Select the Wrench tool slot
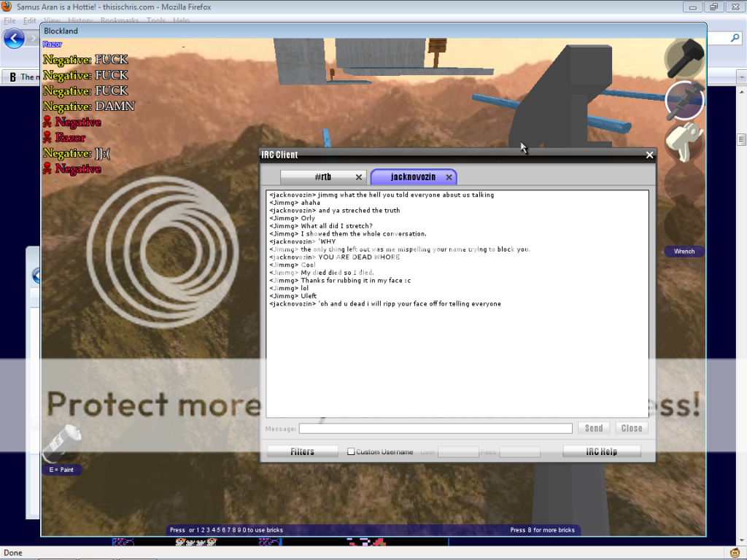The width and height of the screenshot is (747, 560). [x=685, y=100]
